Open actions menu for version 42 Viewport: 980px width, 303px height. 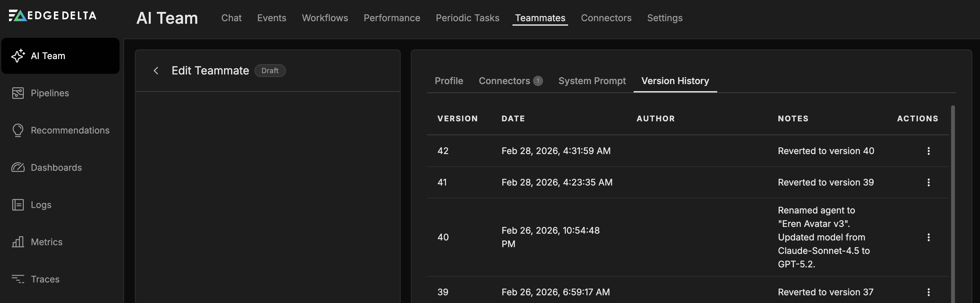[x=928, y=151]
